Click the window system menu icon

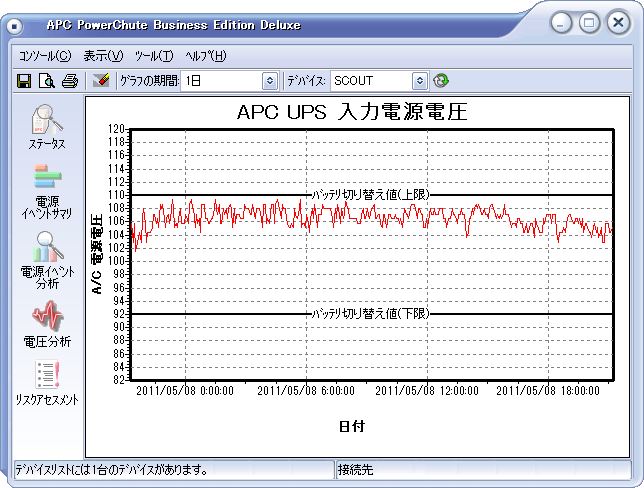tap(15, 26)
